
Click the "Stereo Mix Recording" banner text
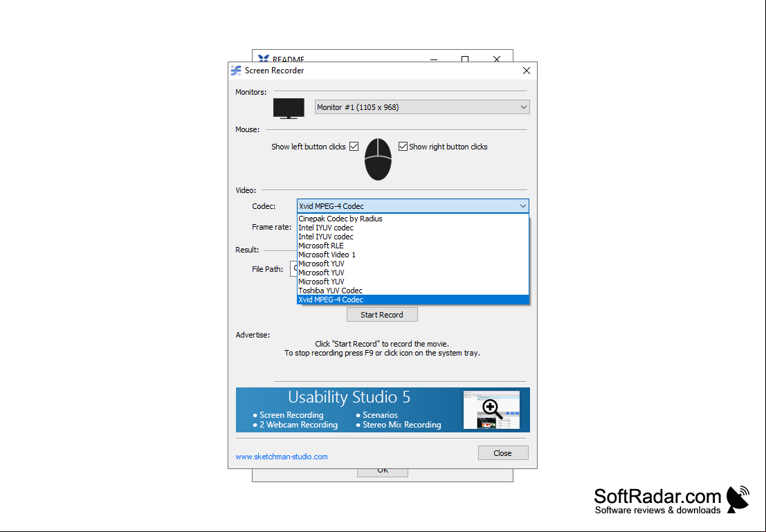[401, 425]
